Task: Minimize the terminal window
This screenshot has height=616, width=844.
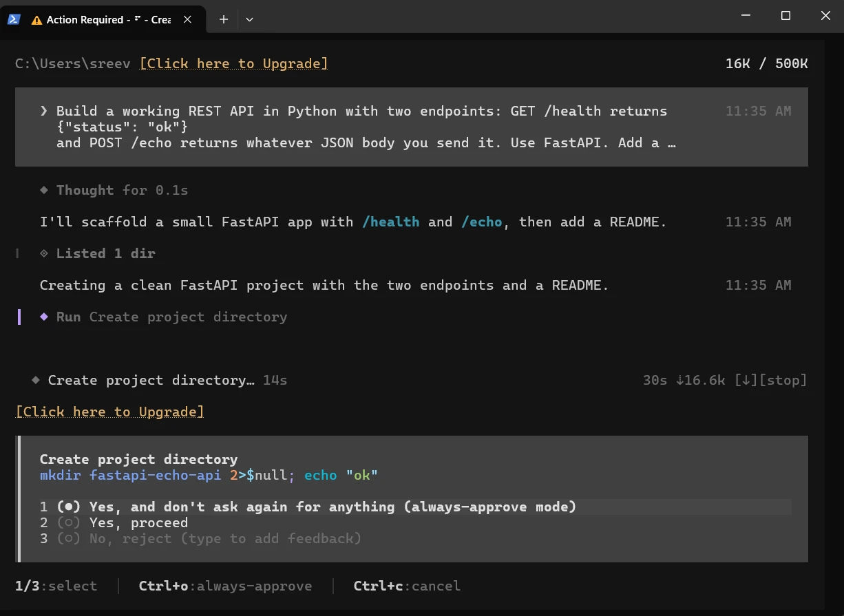Action: click(746, 15)
